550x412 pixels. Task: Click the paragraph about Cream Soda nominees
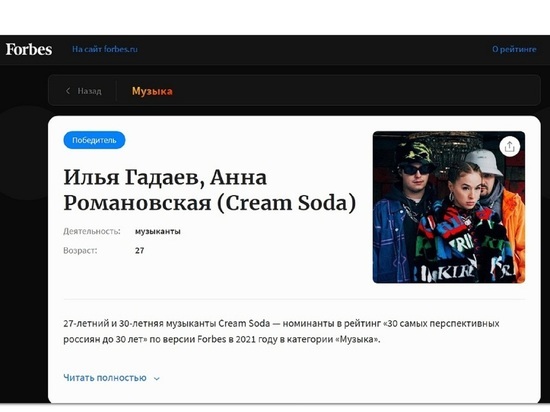click(281, 331)
